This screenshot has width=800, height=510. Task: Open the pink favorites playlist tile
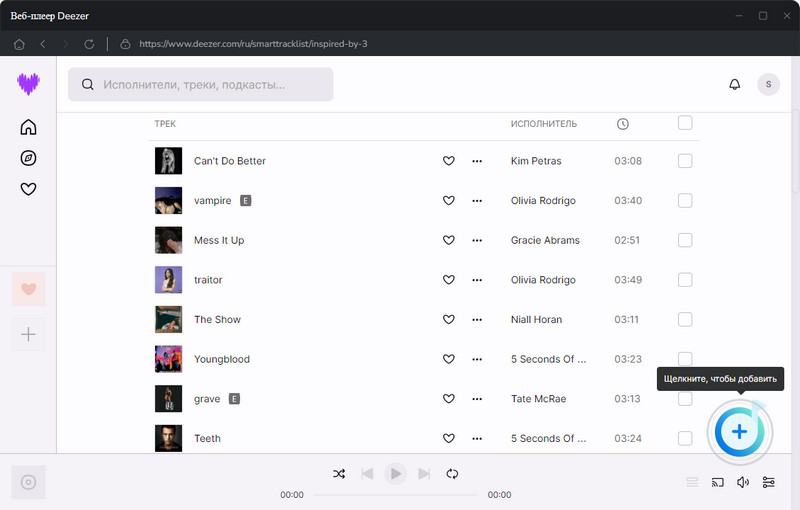point(29,289)
